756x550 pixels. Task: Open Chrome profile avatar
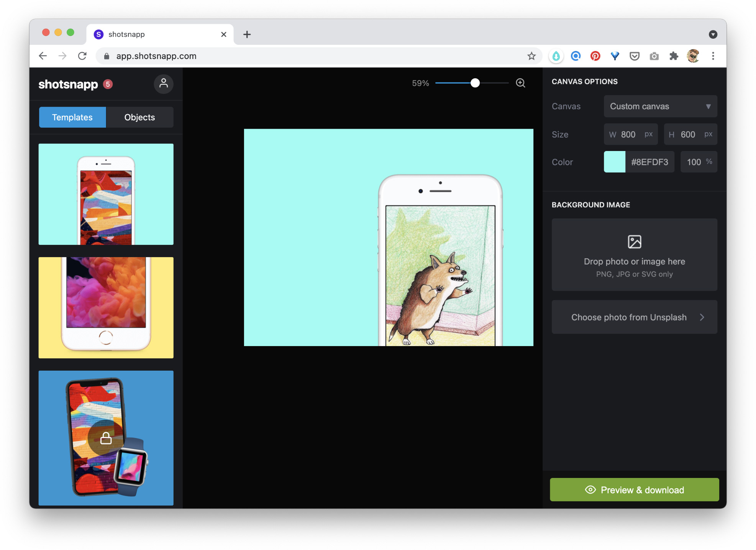click(693, 56)
